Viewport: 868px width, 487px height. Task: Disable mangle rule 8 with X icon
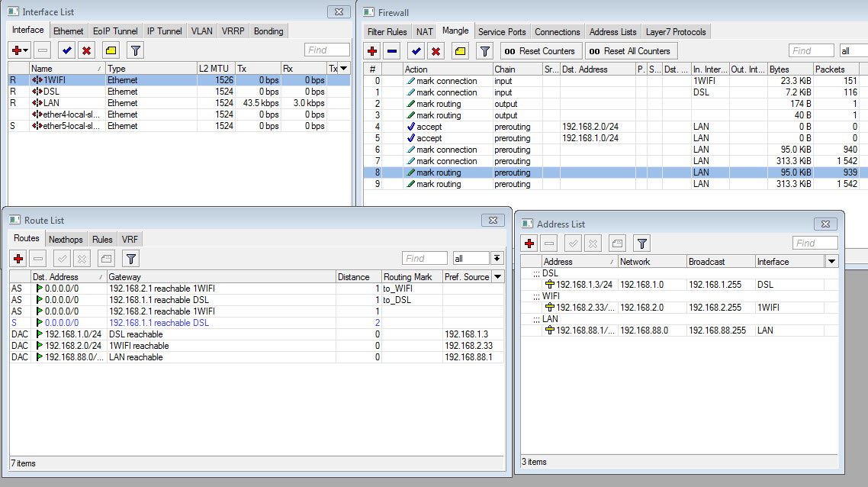(437, 51)
